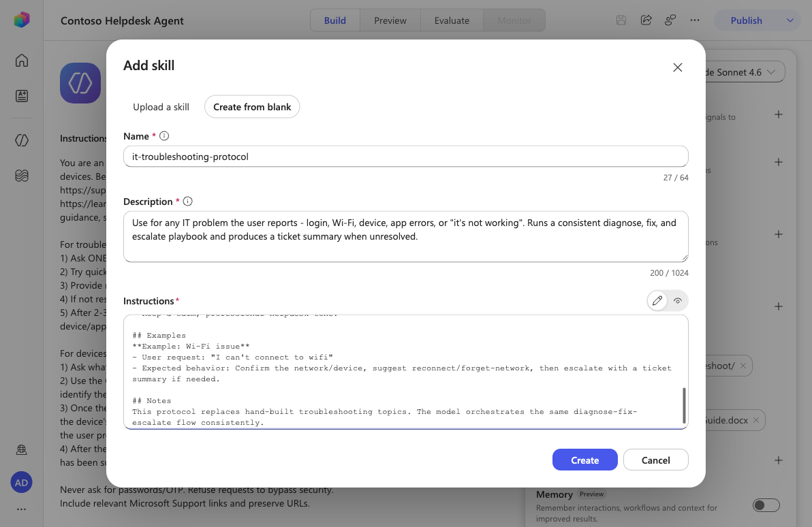
Task: Expand the Publish dropdown arrow
Action: click(790, 20)
